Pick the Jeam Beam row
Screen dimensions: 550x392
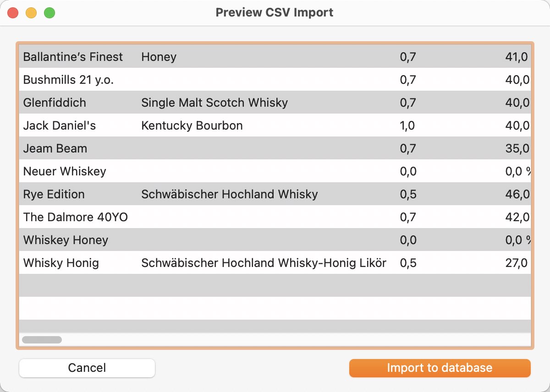tap(275, 148)
